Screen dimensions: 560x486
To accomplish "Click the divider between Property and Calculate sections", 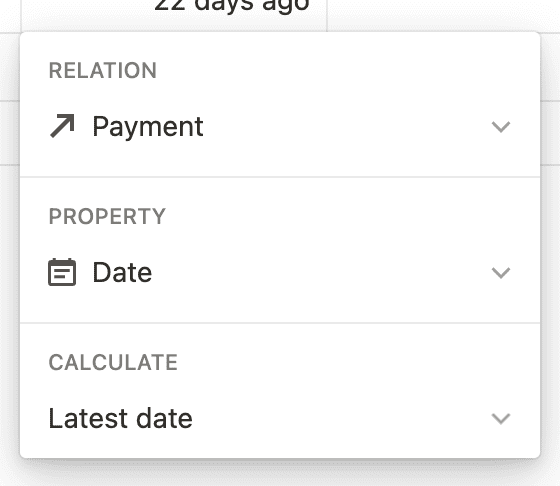I will click(280, 323).
